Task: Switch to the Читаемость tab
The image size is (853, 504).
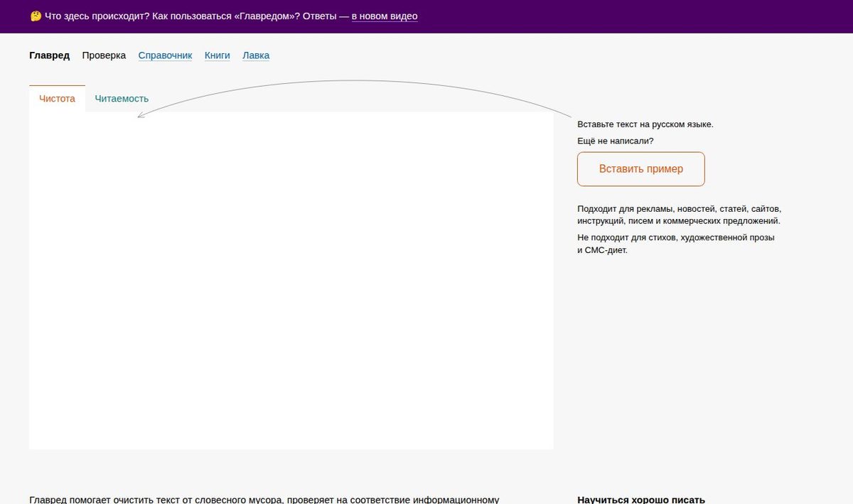Action: 122,99
